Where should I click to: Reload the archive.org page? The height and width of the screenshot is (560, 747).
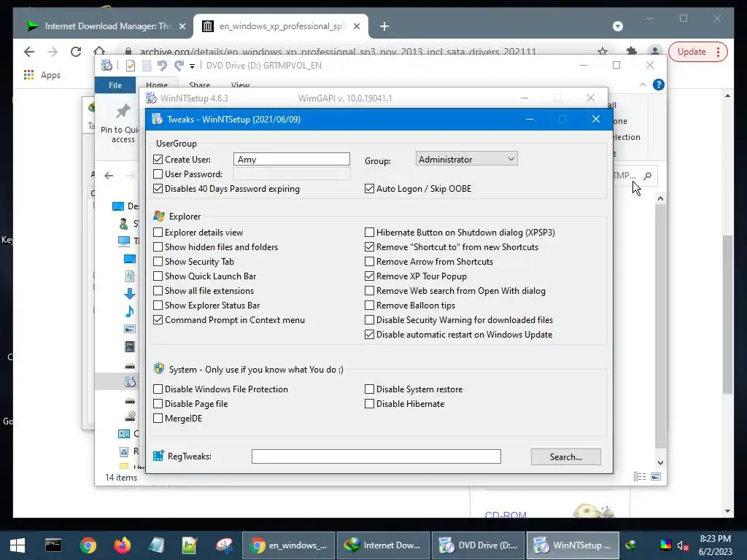coord(76,52)
